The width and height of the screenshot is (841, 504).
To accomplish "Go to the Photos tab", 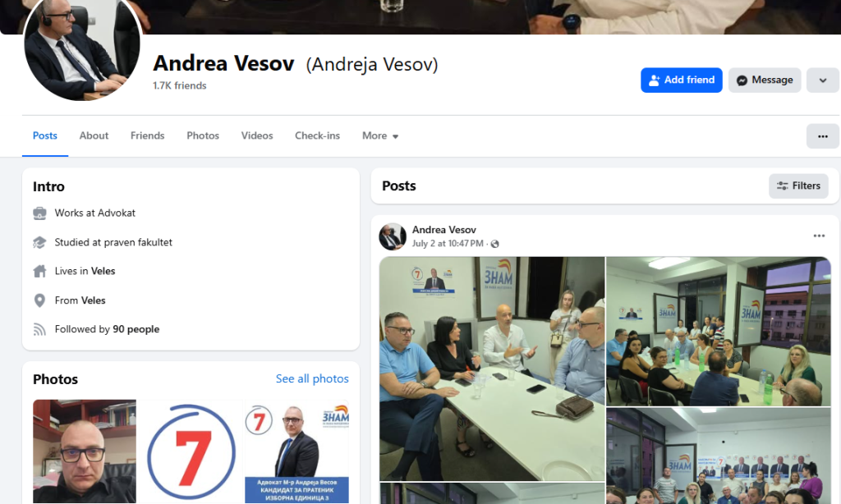I will [x=203, y=135].
